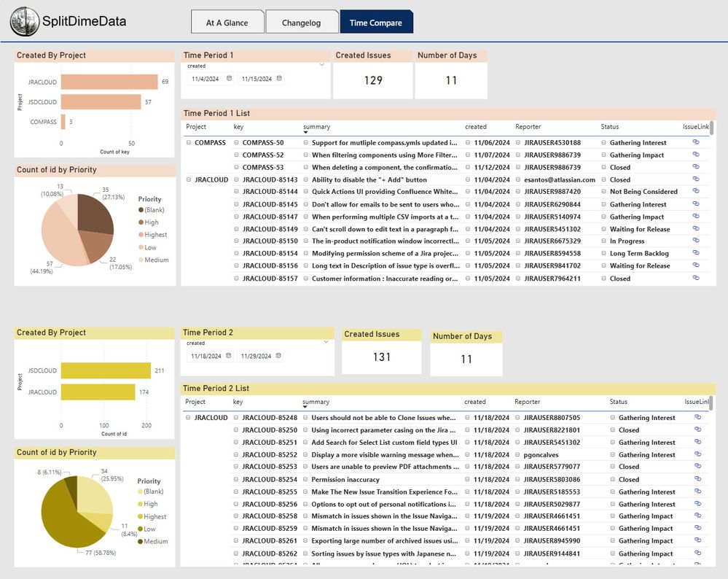Image resolution: width=728 pixels, height=579 pixels.
Task: Open calendar picker for 11/4/2024 start date
Action: (x=229, y=79)
